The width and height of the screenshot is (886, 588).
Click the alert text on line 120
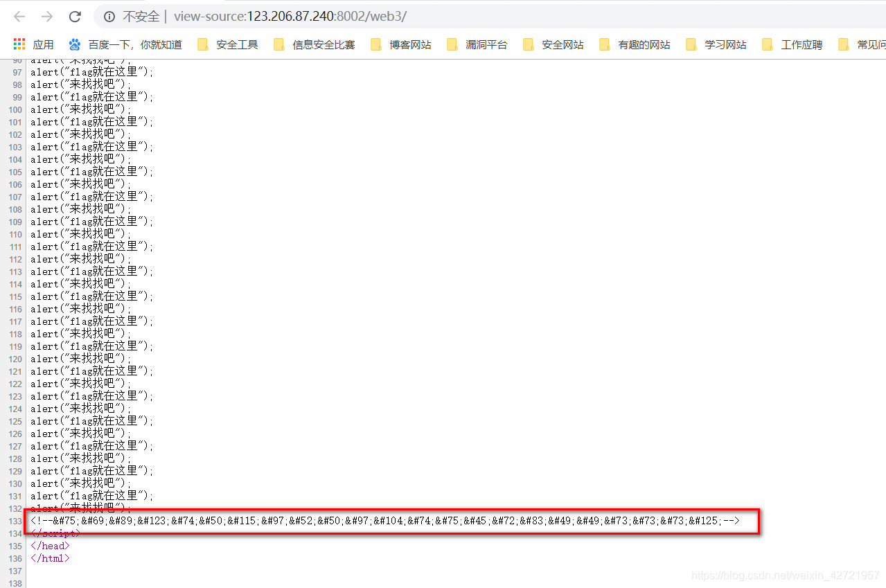[81, 359]
